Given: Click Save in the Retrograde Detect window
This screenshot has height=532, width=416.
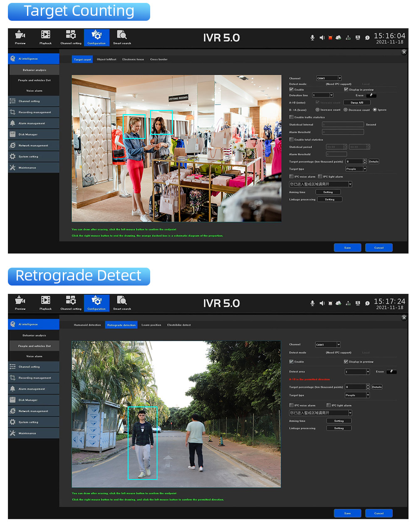Looking at the screenshot, I should click(x=347, y=513).
